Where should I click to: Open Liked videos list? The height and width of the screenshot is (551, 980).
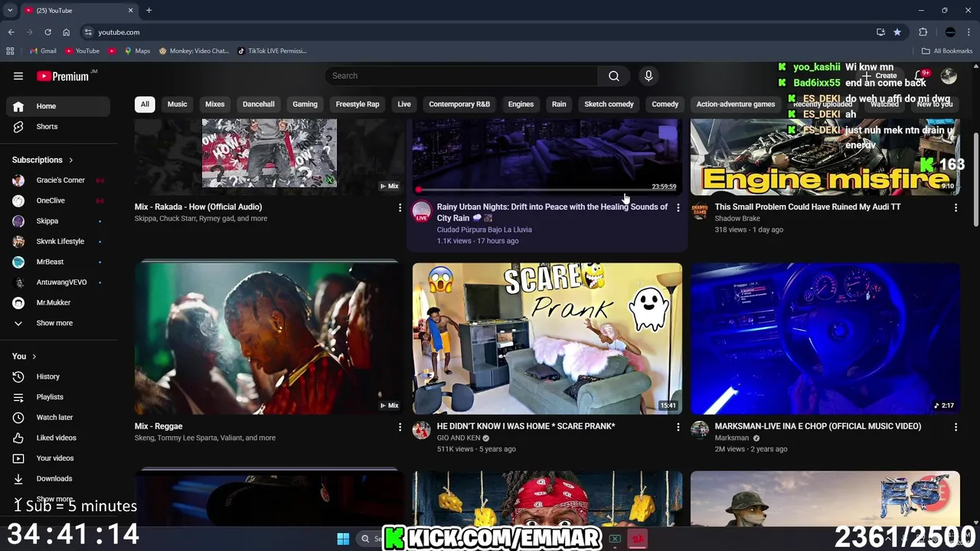60,438
